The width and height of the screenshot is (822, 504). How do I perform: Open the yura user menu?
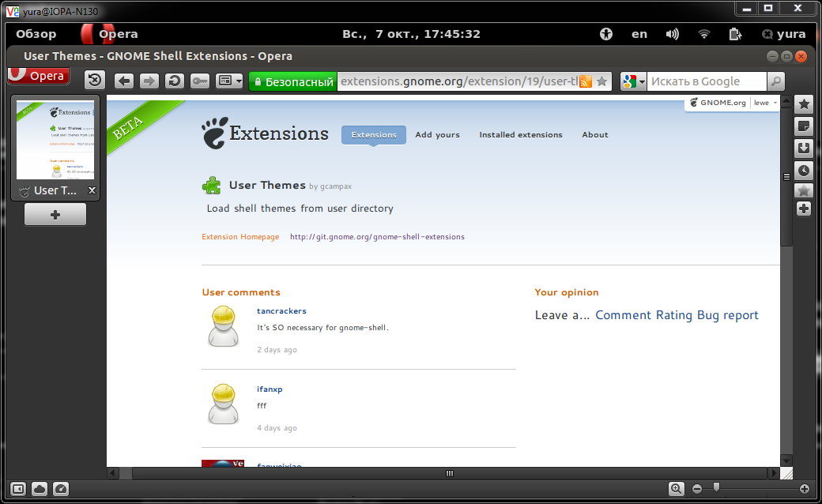click(784, 34)
